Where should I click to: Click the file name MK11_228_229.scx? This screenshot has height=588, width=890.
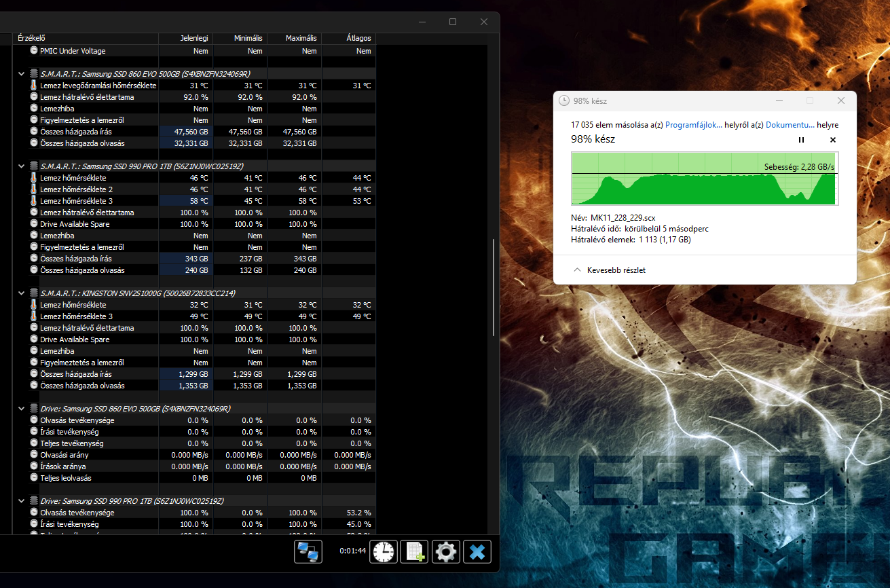tap(623, 218)
